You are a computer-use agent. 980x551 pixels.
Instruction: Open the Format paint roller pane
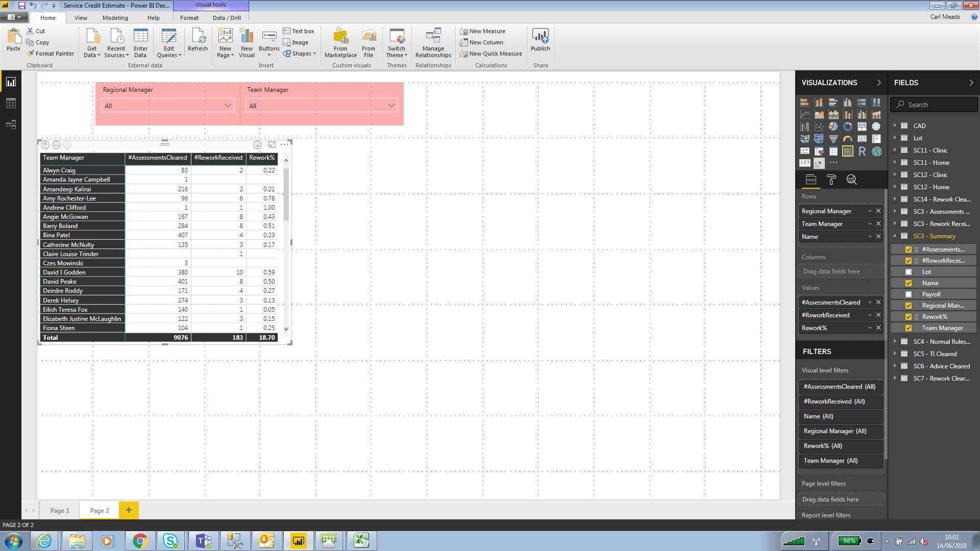pos(831,180)
